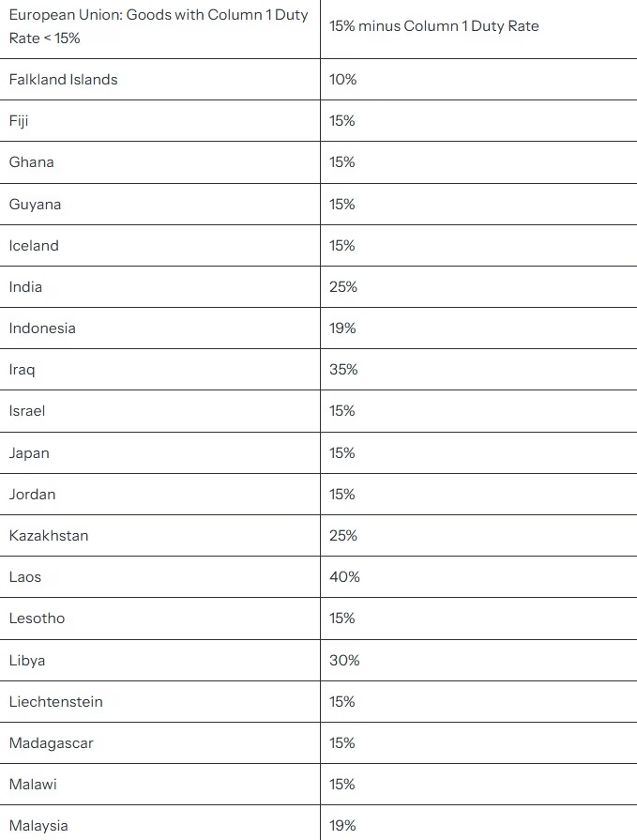637x840 pixels.
Task: Select the Lesotho country name
Action: [37, 619]
